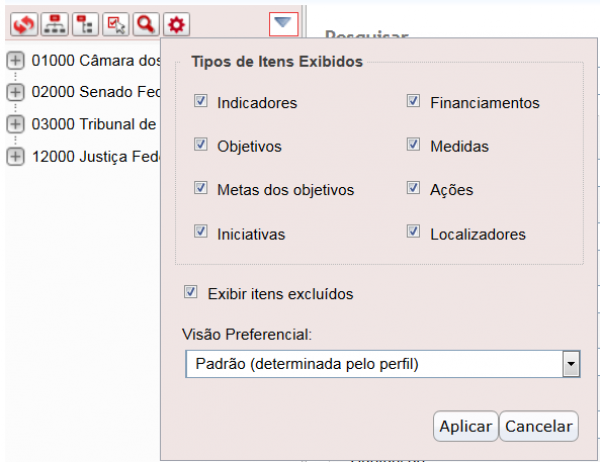Viewport: 600px width, 462px height.
Task: Expand the 01000 Câmara tree node
Action: pyautogui.click(x=15, y=60)
